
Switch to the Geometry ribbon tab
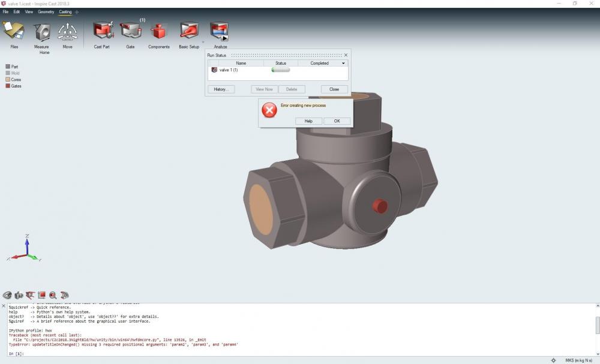click(x=46, y=12)
